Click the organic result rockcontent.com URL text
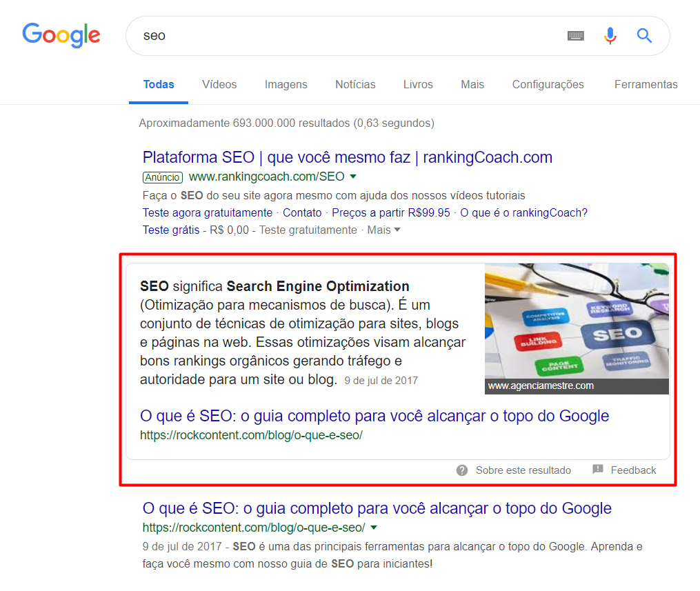 pyautogui.click(x=254, y=528)
